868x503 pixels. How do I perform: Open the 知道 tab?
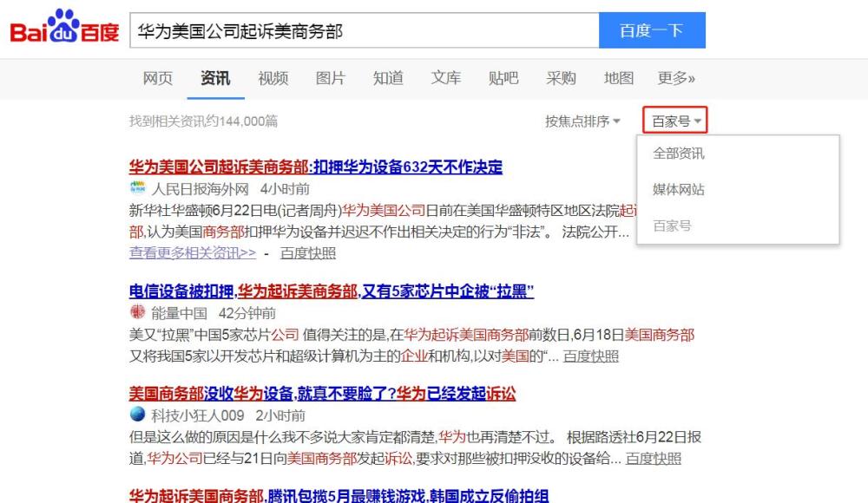388,79
